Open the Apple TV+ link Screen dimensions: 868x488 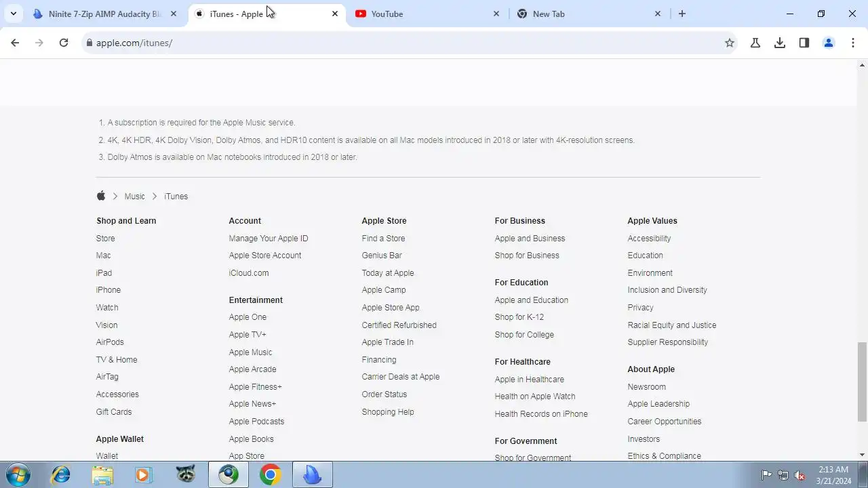(248, 335)
